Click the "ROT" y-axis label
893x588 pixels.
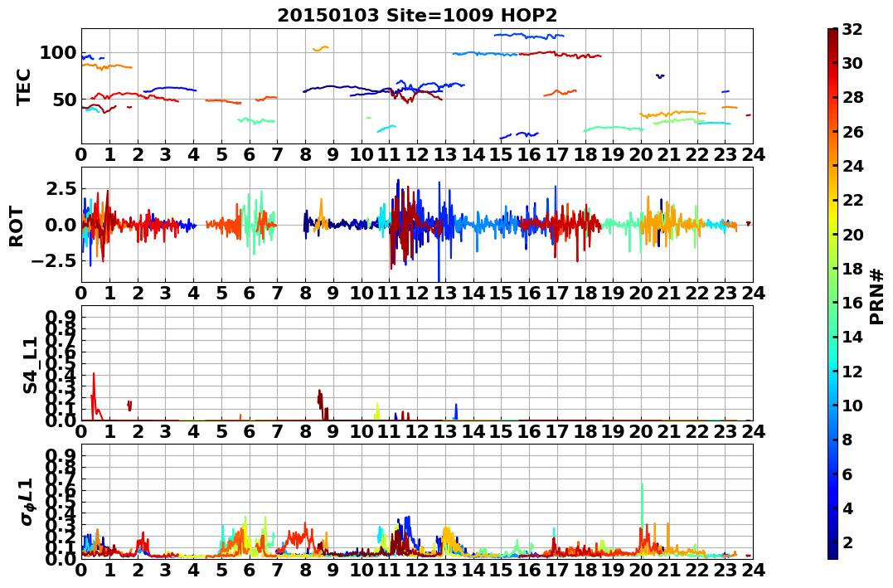(17, 226)
